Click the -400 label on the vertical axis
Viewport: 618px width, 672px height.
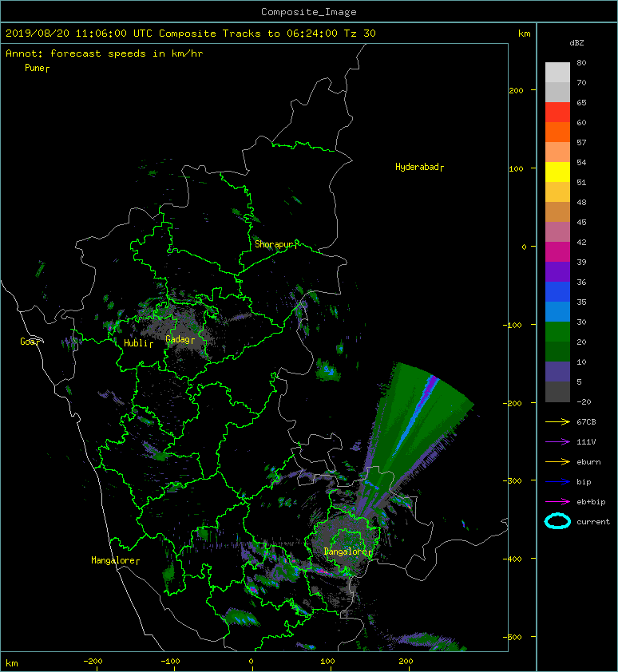(x=513, y=559)
